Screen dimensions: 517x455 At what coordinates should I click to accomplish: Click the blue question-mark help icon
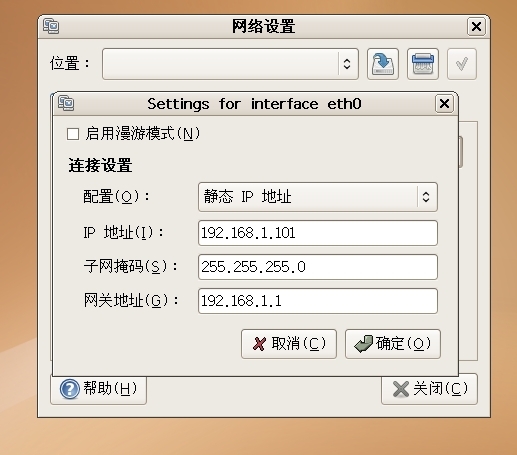click(x=70, y=389)
